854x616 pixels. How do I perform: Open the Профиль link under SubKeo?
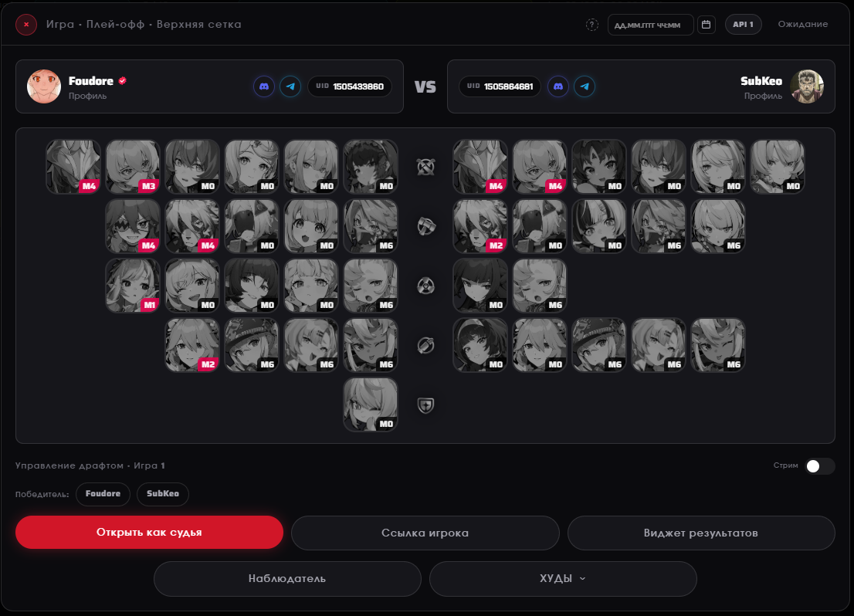(763, 96)
